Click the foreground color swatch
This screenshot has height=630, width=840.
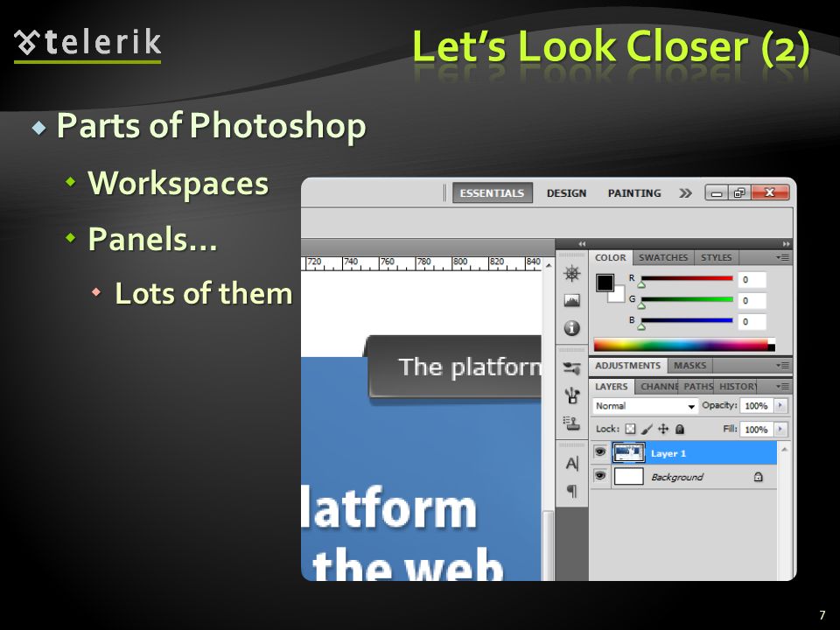[x=605, y=283]
